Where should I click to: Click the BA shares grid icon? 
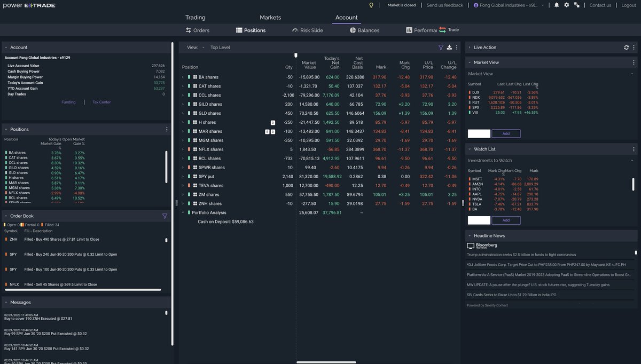point(195,77)
